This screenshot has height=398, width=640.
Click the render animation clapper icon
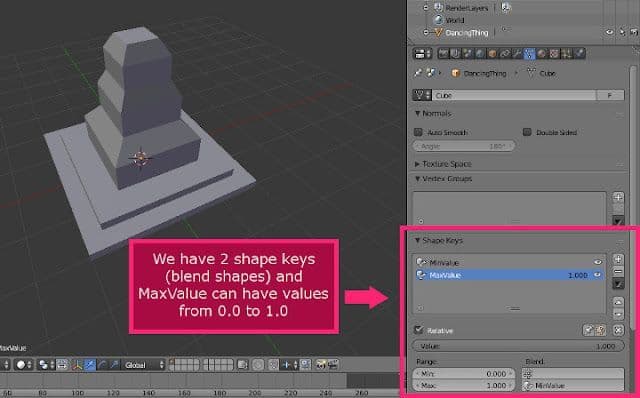(x=333, y=365)
